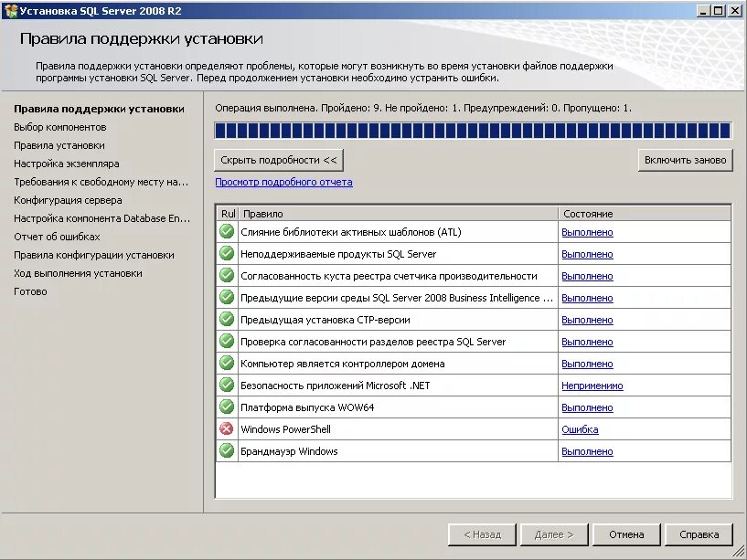Screen dimensions: 747x560
Task: Click the disabled Далее button
Action: [x=554, y=534]
